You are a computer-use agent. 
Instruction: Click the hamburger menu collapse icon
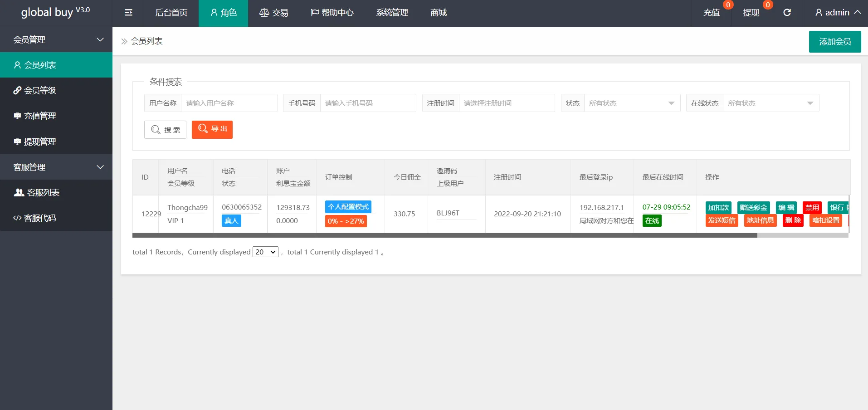128,13
